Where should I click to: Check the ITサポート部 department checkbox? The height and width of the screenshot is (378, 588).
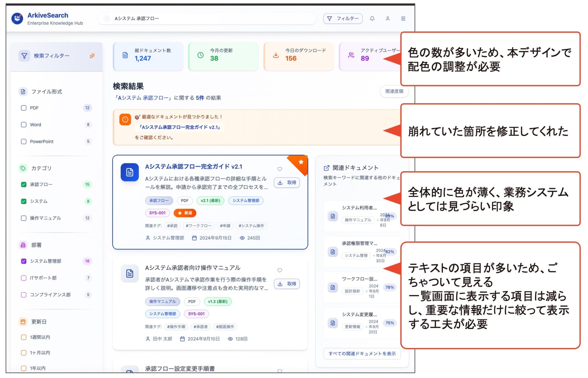24,278
